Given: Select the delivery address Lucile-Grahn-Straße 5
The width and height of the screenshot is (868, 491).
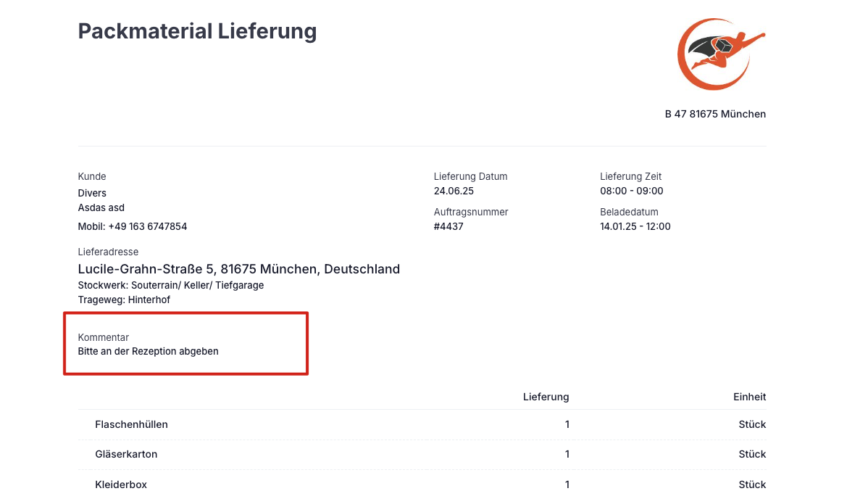Looking at the screenshot, I should point(238,269).
